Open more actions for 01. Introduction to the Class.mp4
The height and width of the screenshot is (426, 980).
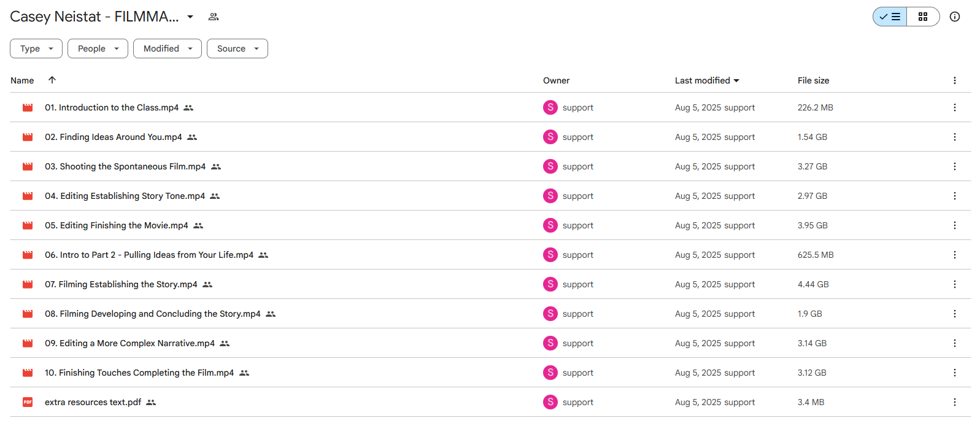pos(955,107)
